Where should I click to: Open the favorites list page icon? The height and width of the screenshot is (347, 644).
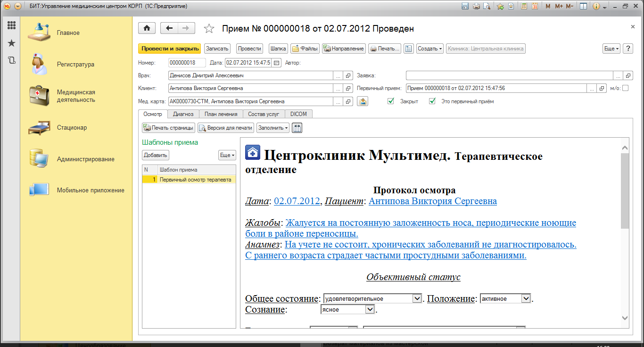(x=511, y=7)
